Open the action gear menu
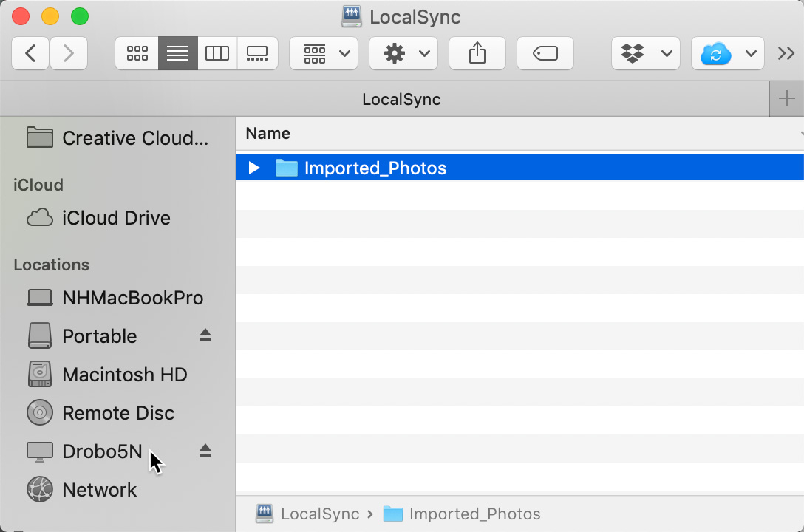The height and width of the screenshot is (532, 804). tap(403, 53)
